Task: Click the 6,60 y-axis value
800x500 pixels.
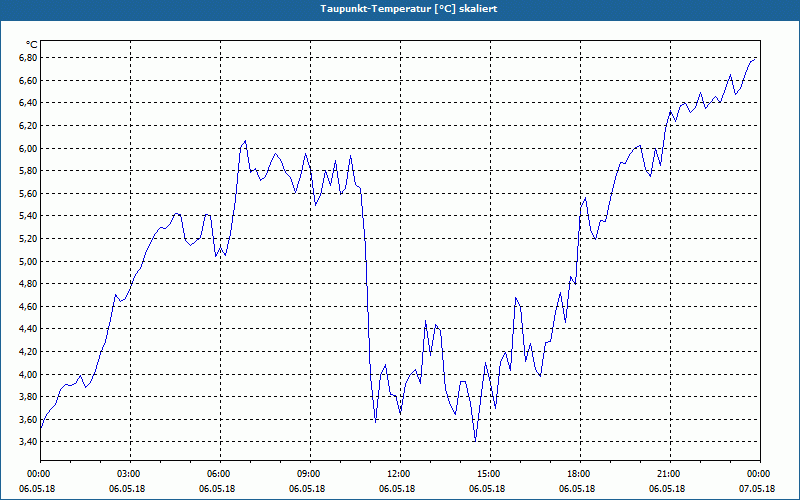Action: pyautogui.click(x=29, y=81)
